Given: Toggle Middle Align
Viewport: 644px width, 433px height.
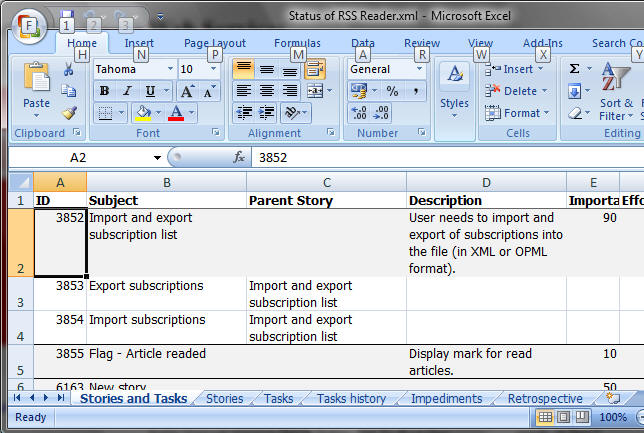Looking at the screenshot, I should coord(267,69).
